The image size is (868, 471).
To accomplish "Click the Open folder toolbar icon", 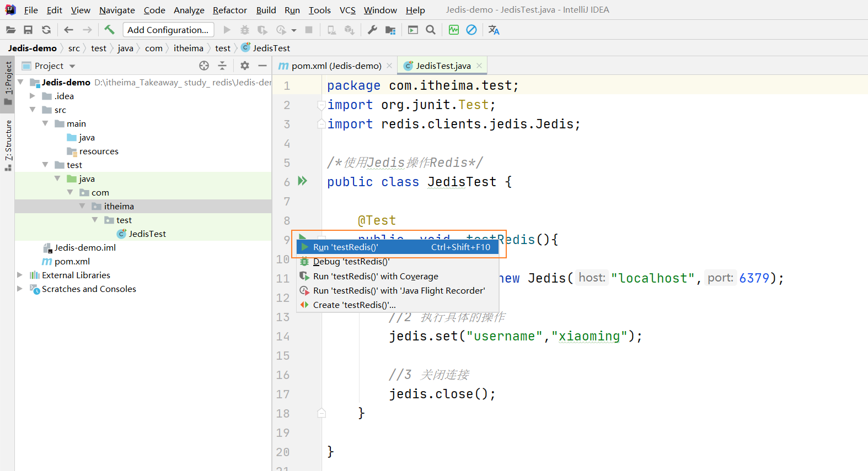I will coord(10,30).
